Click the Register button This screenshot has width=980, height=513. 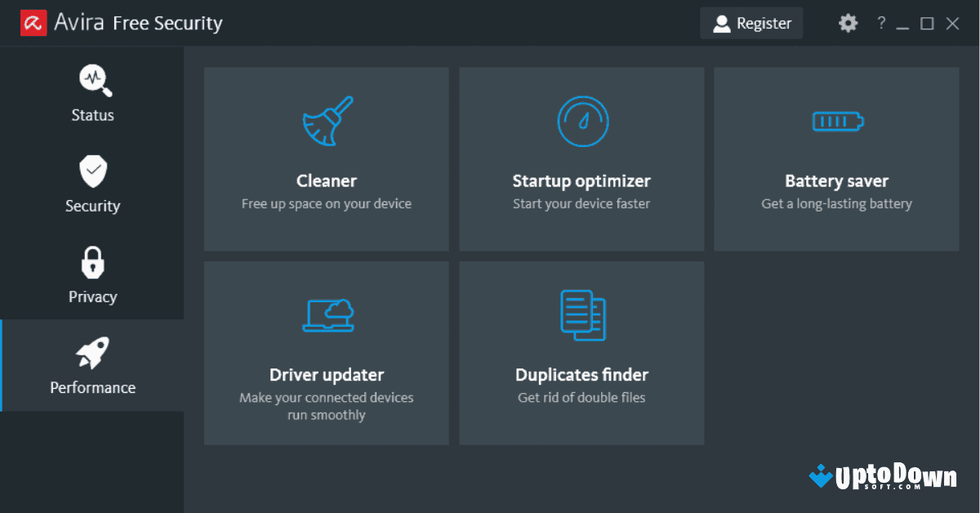751,23
